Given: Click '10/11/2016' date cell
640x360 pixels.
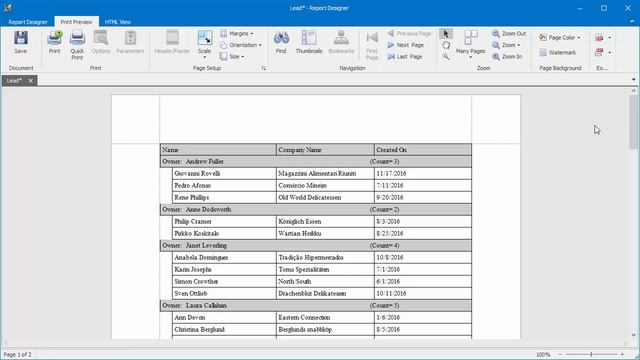Looking at the screenshot, I should coord(422,293).
